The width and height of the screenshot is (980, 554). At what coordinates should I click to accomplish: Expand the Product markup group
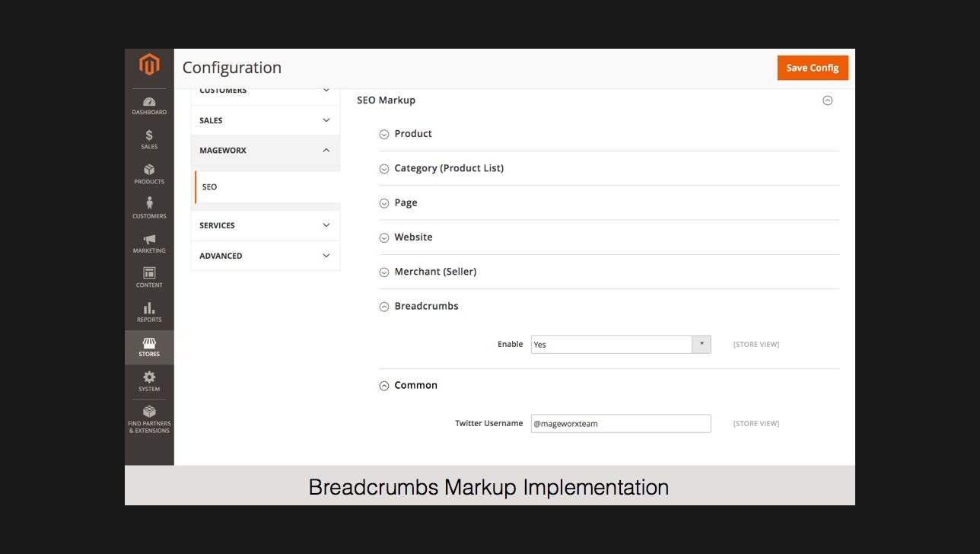point(412,134)
